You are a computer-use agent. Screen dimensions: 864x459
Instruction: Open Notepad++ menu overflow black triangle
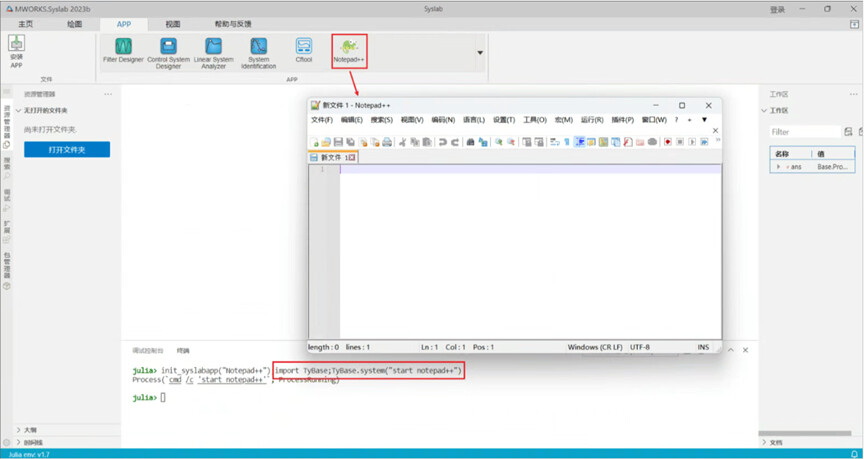[x=704, y=120]
